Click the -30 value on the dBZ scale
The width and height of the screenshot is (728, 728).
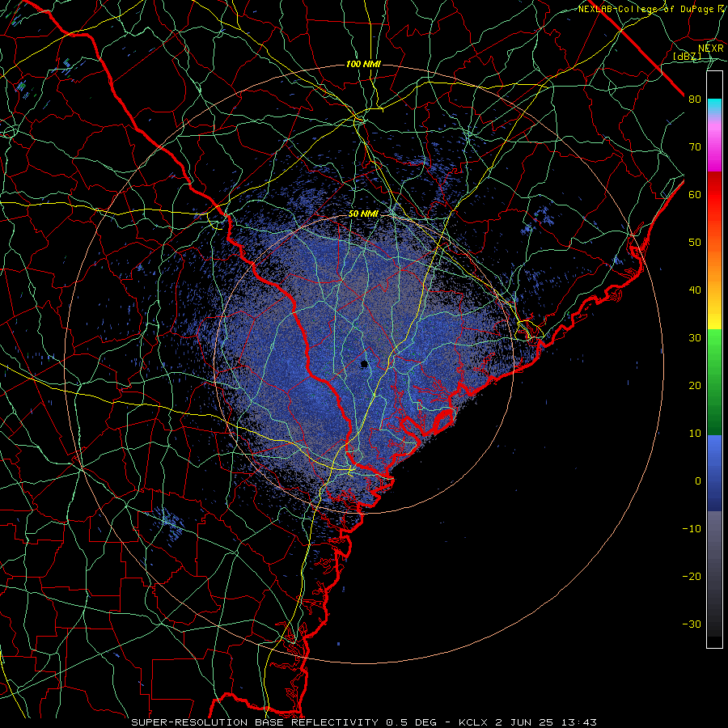[692, 624]
